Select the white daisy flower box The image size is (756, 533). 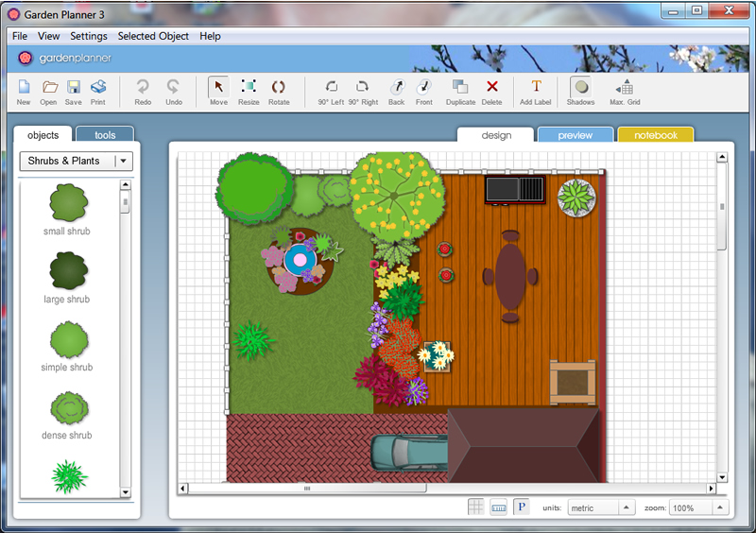coord(437,356)
